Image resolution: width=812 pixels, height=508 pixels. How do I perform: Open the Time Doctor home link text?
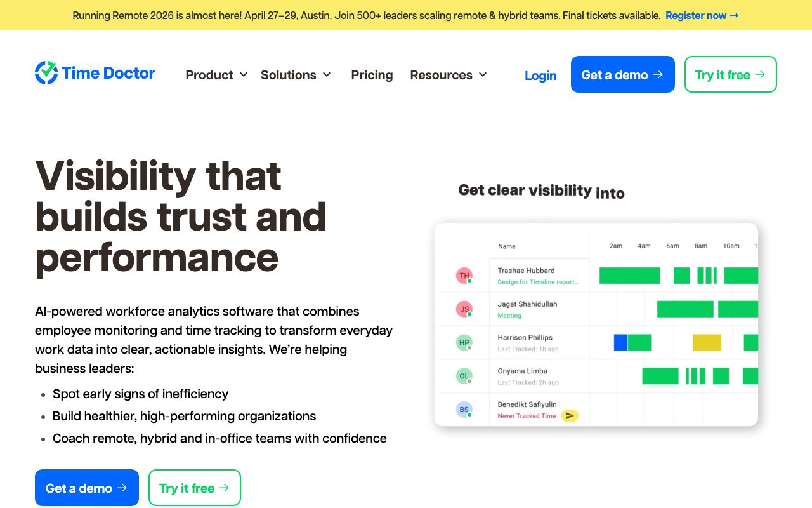(108, 73)
